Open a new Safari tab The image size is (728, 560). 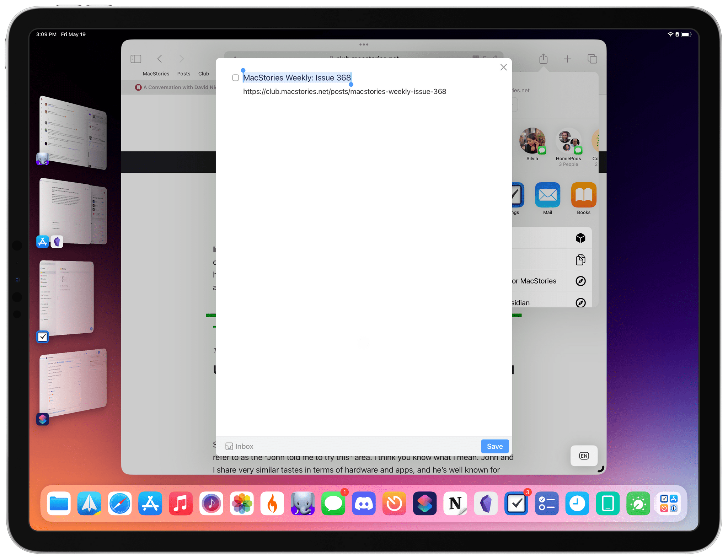coord(567,59)
